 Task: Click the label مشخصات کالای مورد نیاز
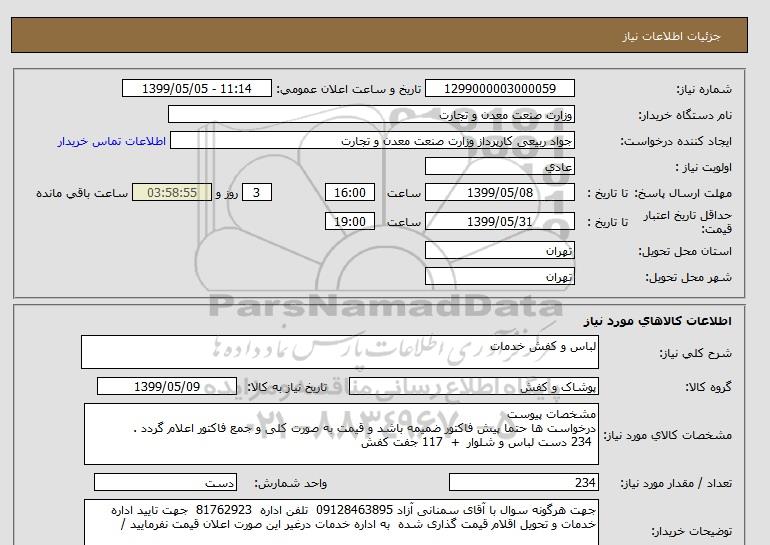coord(667,435)
